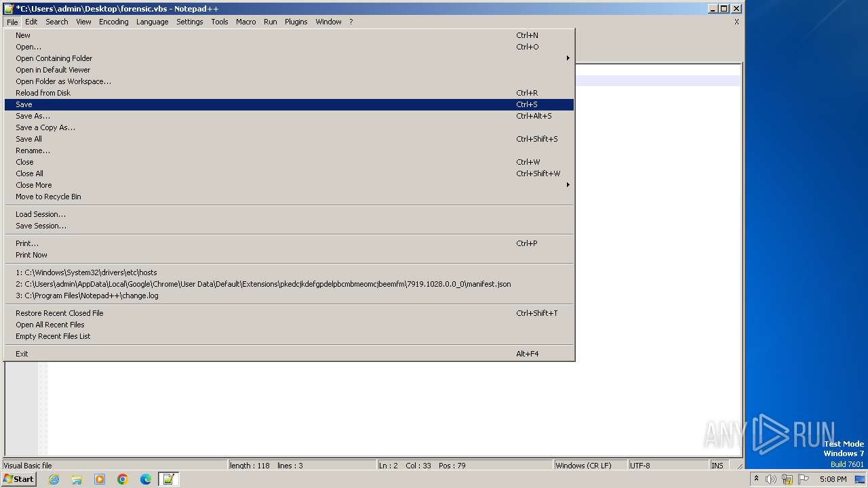The height and width of the screenshot is (488, 868).
Task: Select Save All menu entry
Action: tap(289, 139)
